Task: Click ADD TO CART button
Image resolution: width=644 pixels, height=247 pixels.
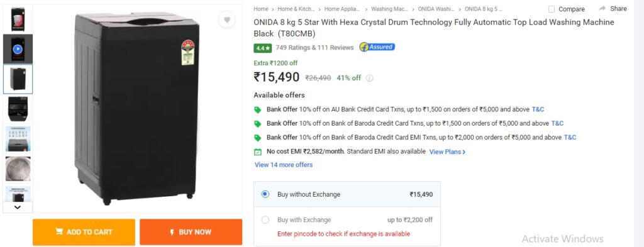Action: click(x=84, y=232)
